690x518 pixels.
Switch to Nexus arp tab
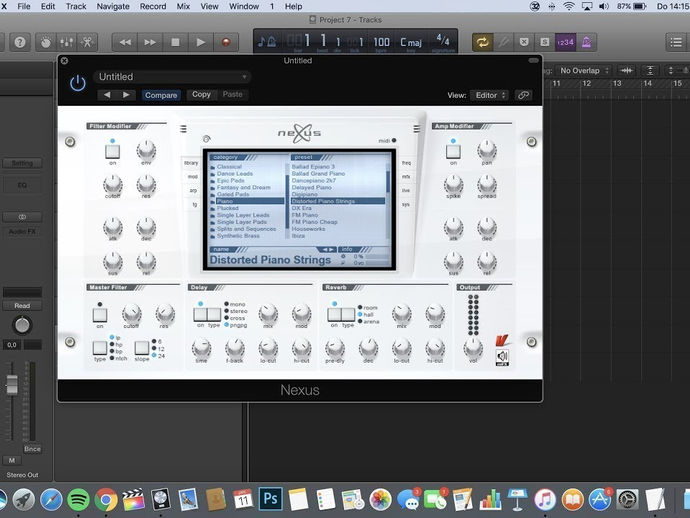pos(191,191)
